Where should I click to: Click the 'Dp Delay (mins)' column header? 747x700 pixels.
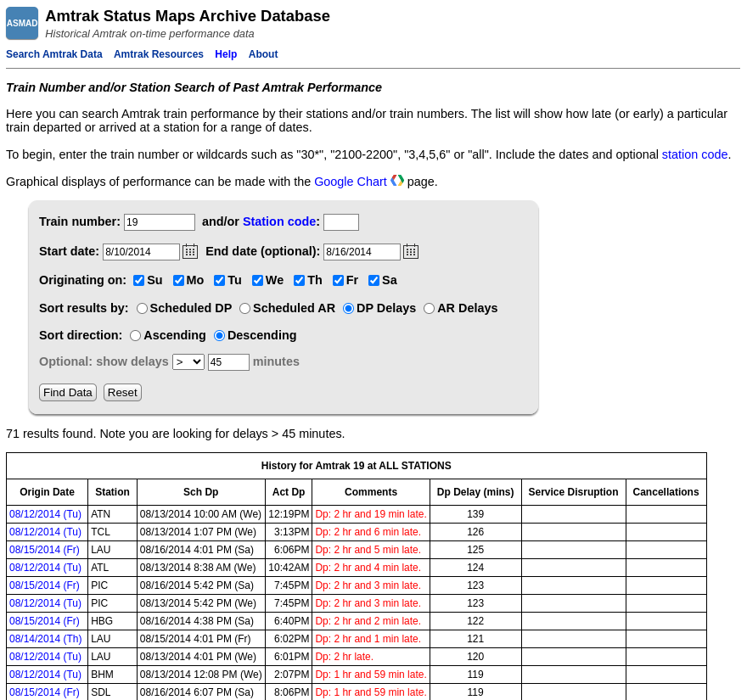click(475, 492)
